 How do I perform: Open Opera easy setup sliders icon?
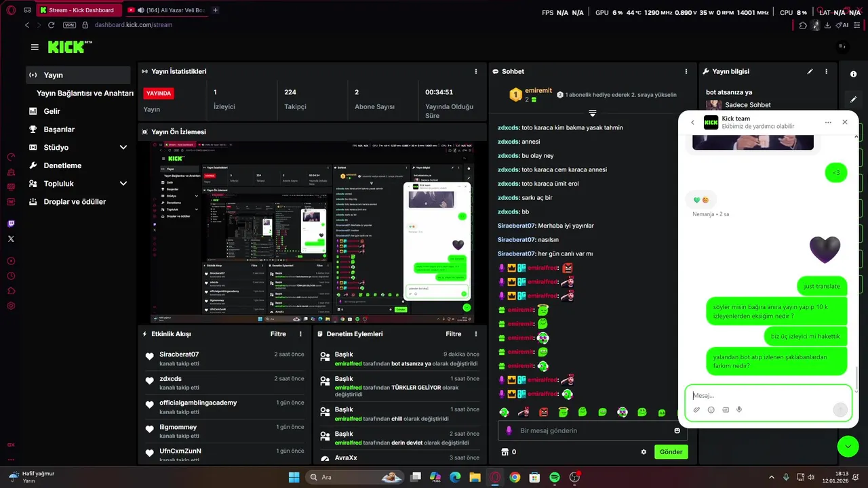[x=858, y=25]
